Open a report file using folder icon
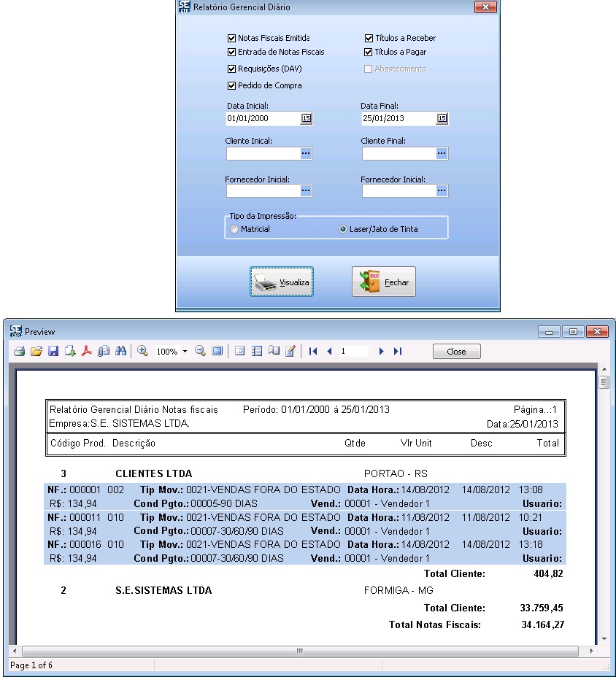This screenshot has height=677, width=616. [x=36, y=351]
